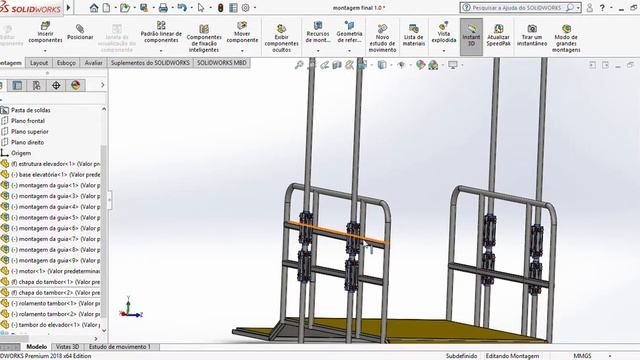
Task: Switch to Vistas 3D bottom tab
Action: pyautogui.click(x=67, y=347)
